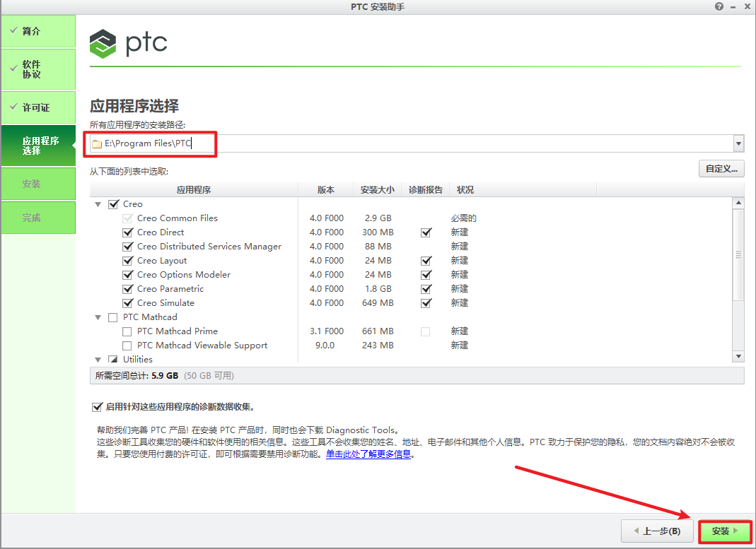Uncheck the Creo Direct application
The height and width of the screenshot is (549, 756).
(128, 232)
